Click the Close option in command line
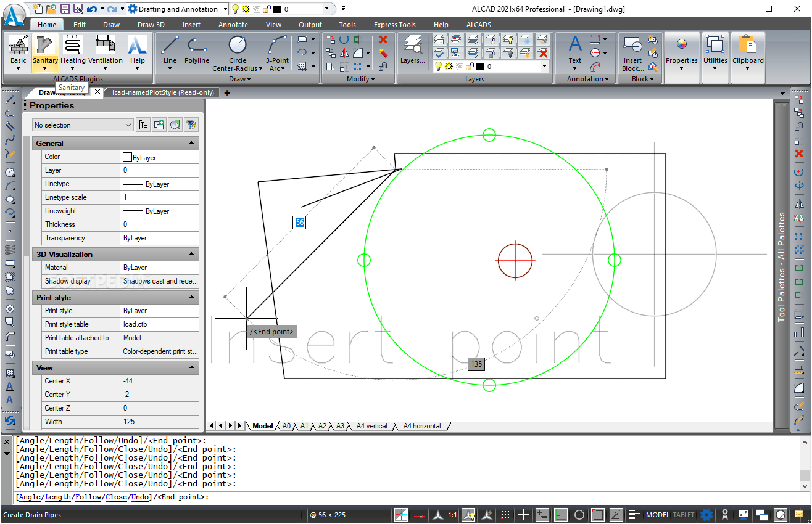Image resolution: width=812 pixels, height=524 pixels. coord(116,497)
